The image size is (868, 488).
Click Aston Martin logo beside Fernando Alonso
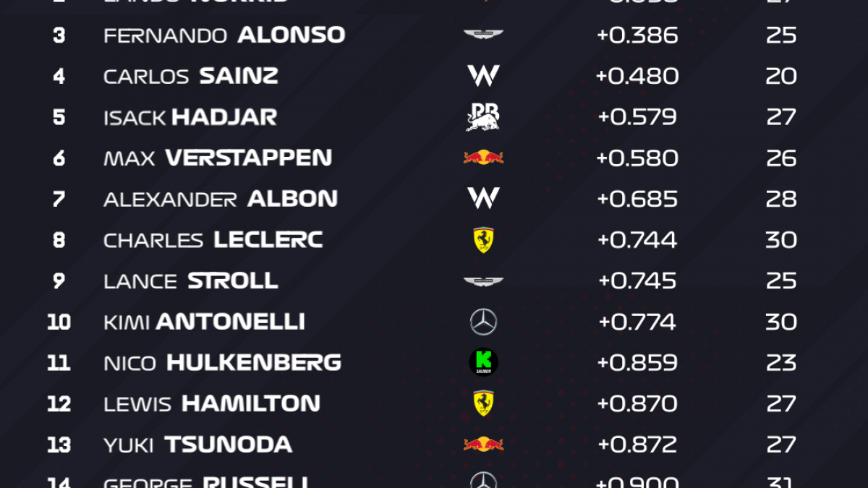[x=483, y=35]
